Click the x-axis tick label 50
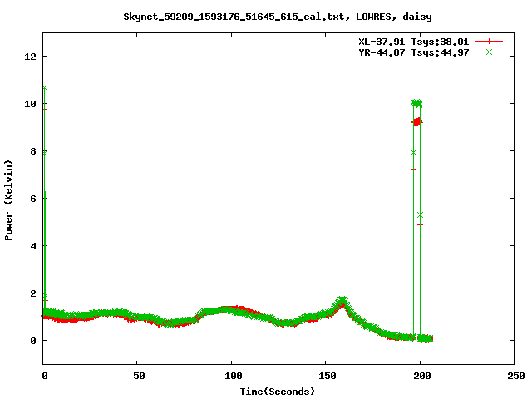 [139, 376]
